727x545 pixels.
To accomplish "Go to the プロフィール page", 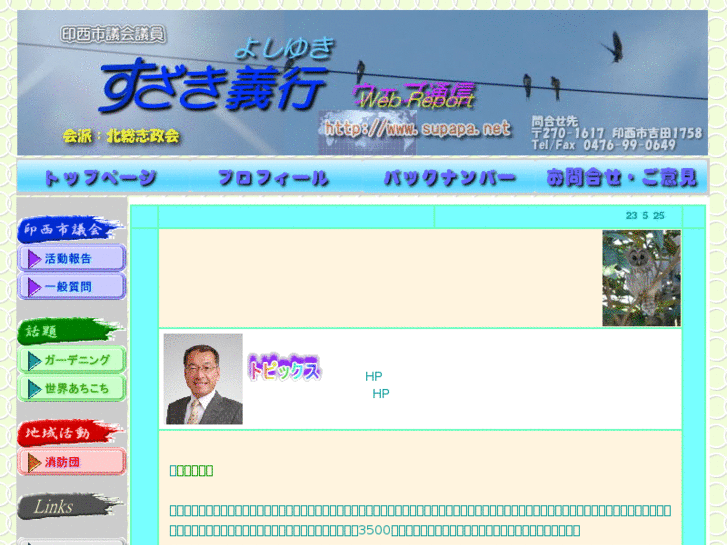I will pos(273,178).
